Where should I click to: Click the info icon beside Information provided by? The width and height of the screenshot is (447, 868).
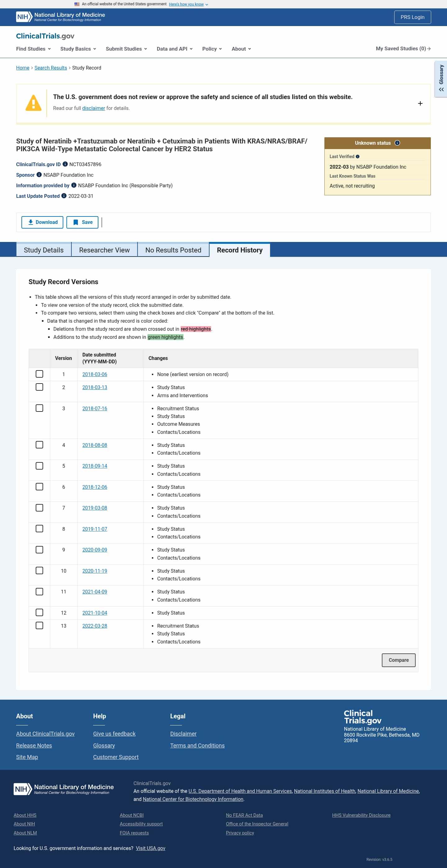point(74,185)
